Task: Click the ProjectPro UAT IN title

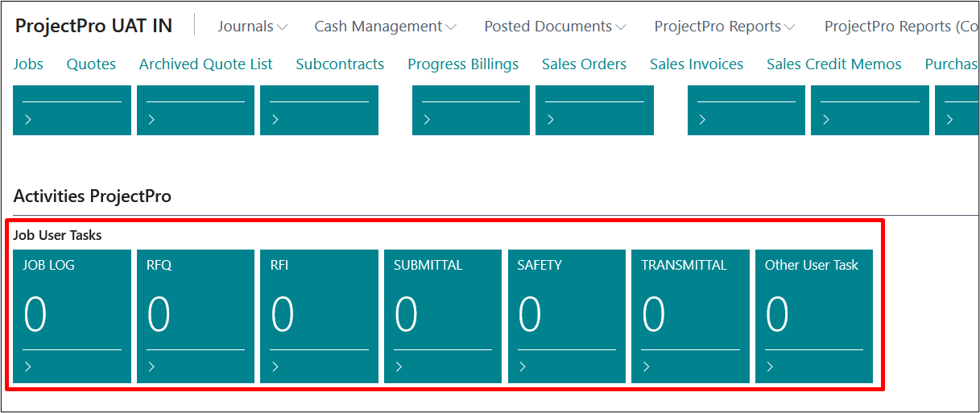Action: [x=93, y=26]
